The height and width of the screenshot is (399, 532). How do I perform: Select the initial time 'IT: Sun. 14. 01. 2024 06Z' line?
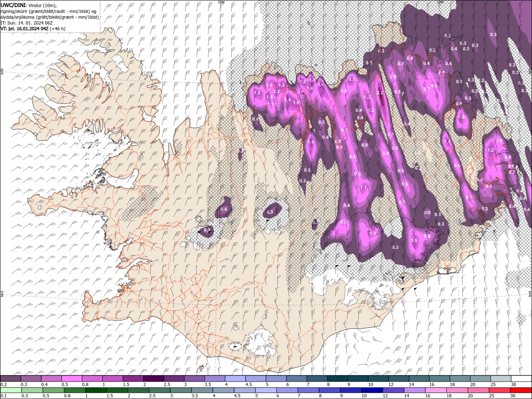[x=27, y=23]
